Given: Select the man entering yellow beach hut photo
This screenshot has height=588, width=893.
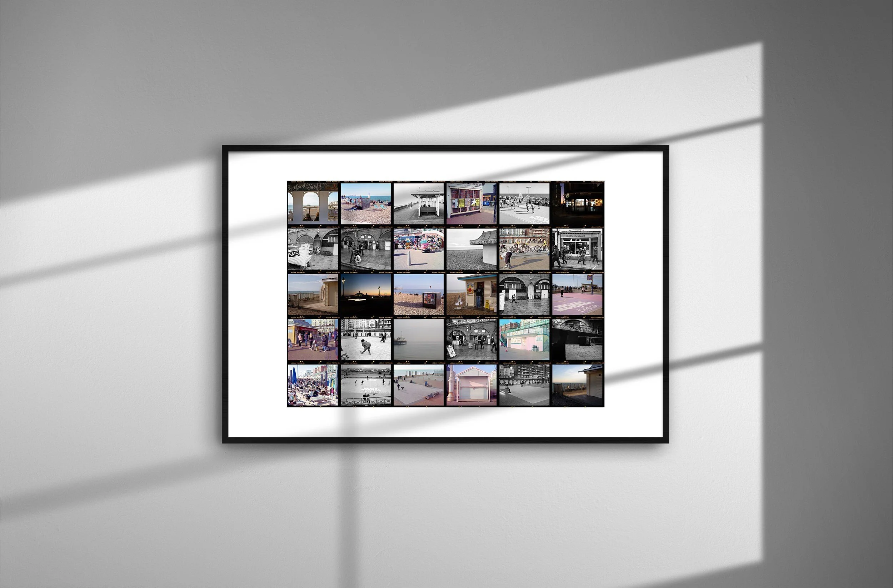Looking at the screenshot, I should (x=472, y=295).
